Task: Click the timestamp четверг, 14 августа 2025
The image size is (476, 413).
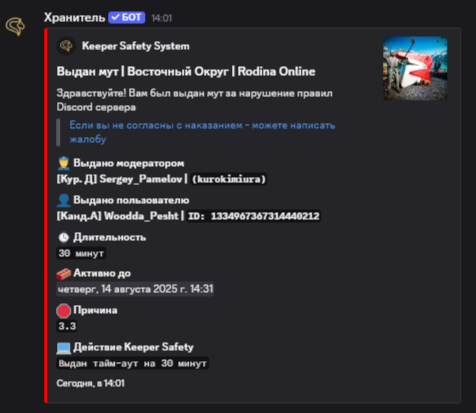Action: 135,289
